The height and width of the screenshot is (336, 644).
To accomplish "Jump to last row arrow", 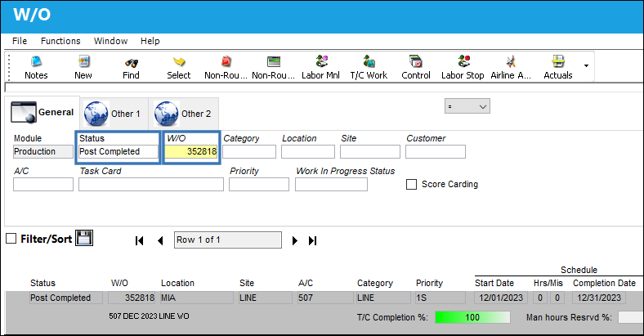I will click(x=312, y=240).
